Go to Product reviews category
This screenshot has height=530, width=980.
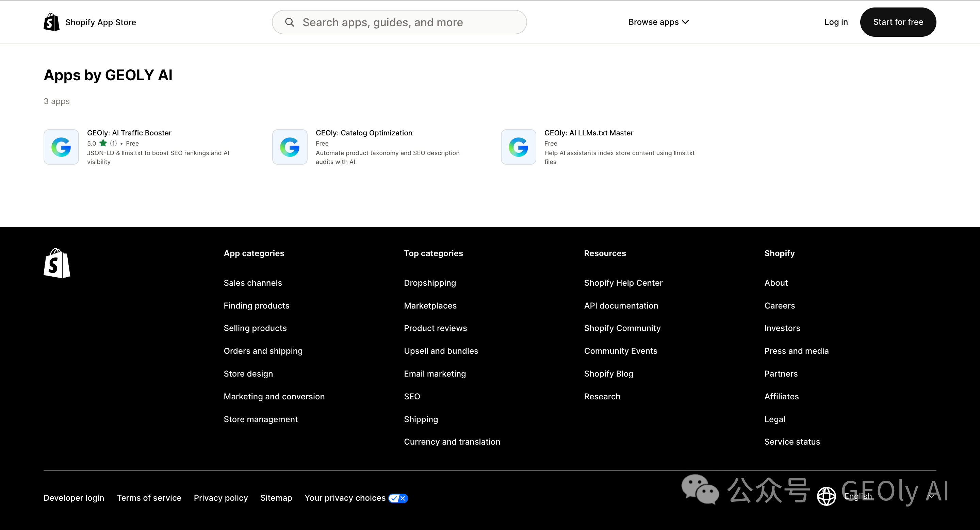[436, 328]
